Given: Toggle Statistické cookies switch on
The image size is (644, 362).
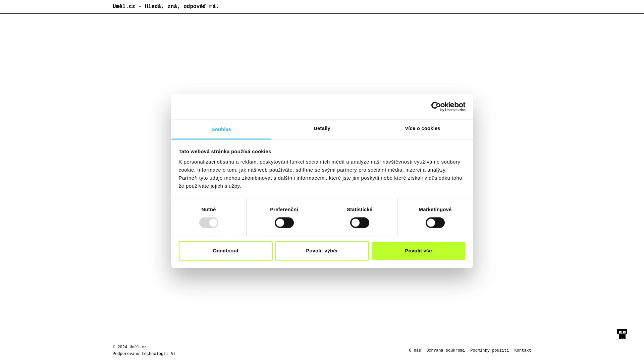Looking at the screenshot, I should pos(360,222).
